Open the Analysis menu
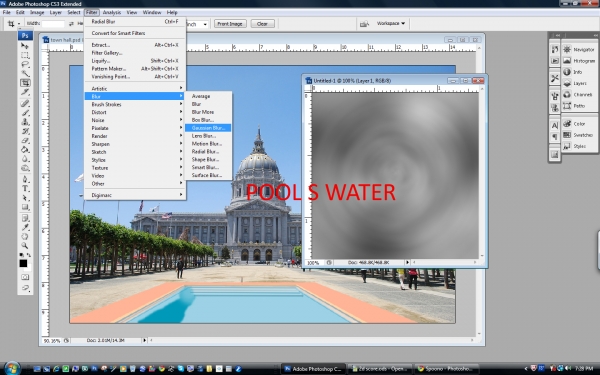Image resolution: width=600 pixels, height=375 pixels. tap(112, 12)
